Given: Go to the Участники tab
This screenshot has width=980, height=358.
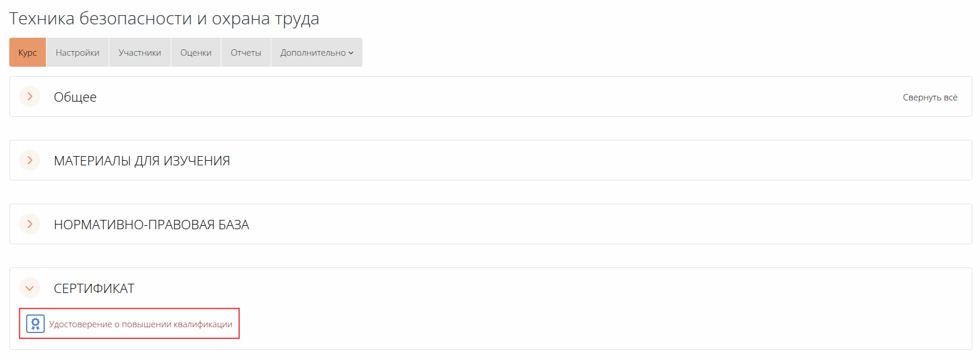Looking at the screenshot, I should click(x=139, y=53).
